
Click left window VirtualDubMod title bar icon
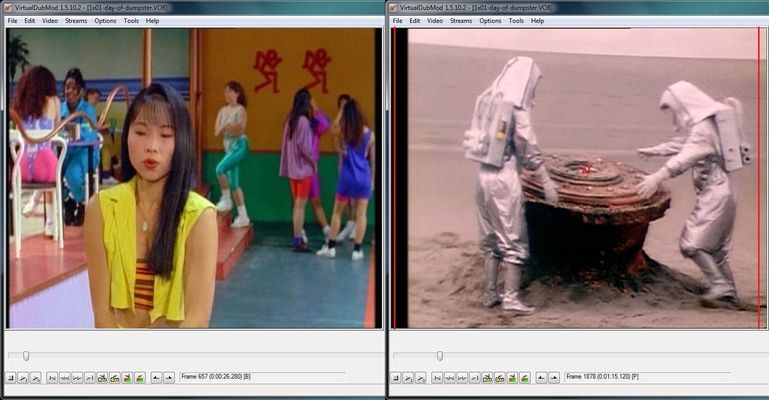pos(7,7)
